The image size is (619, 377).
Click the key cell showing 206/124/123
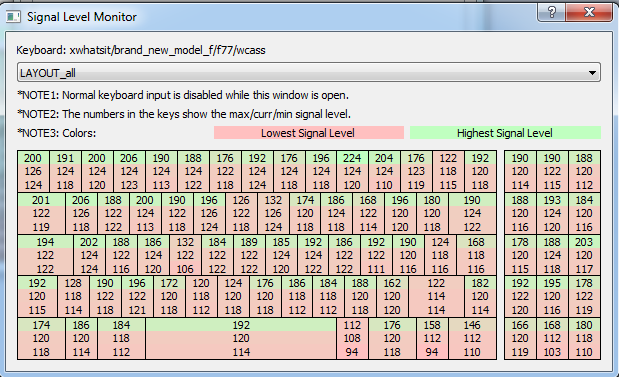click(x=129, y=171)
